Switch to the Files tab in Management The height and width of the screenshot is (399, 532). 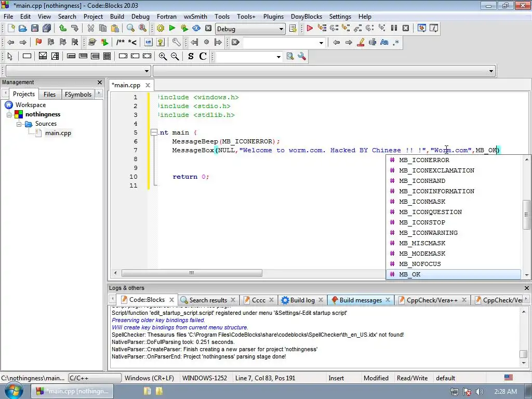[49, 95]
